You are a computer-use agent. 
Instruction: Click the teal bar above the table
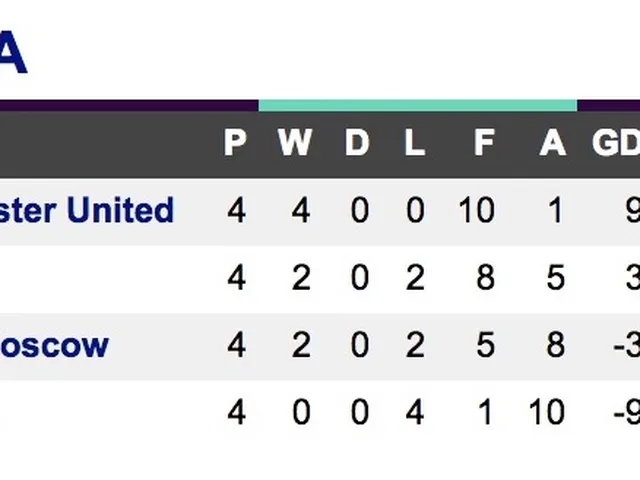coord(418,105)
